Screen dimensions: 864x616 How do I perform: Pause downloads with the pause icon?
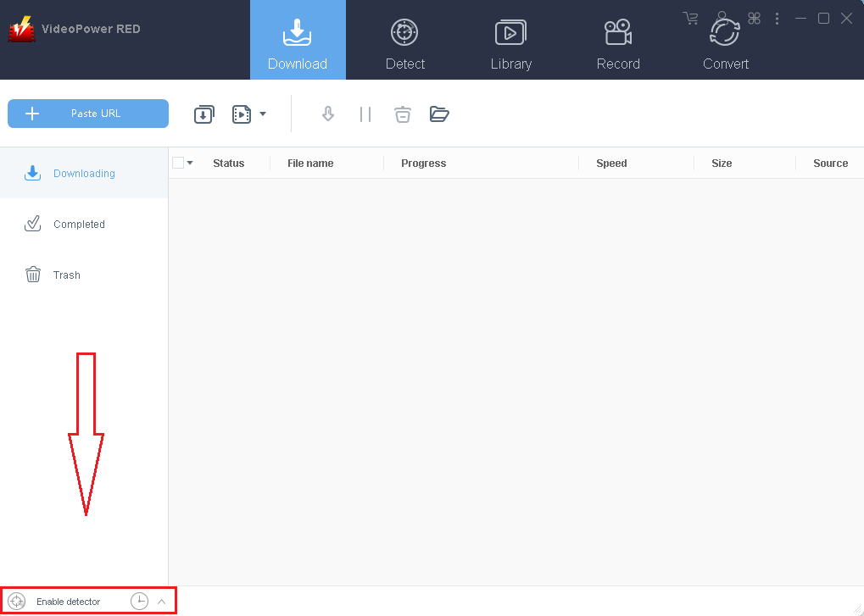[365, 114]
